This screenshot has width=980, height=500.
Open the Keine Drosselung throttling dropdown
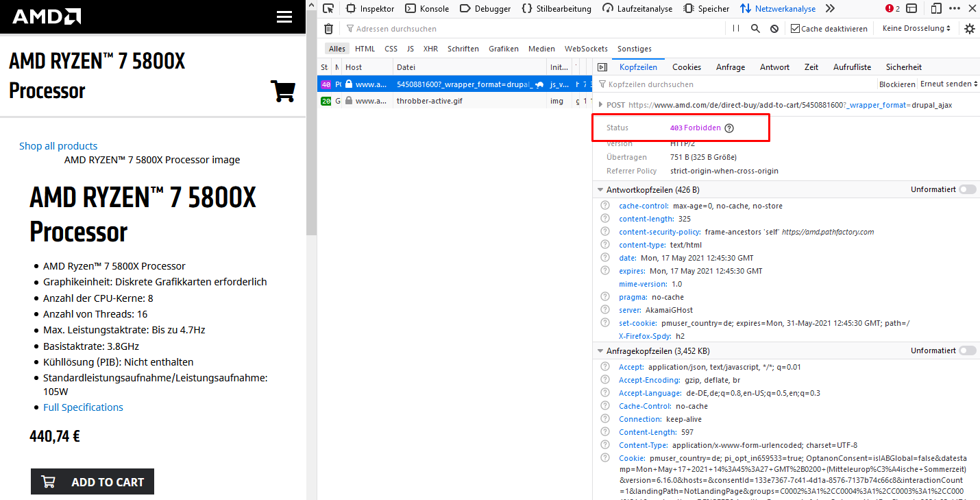[x=917, y=29]
